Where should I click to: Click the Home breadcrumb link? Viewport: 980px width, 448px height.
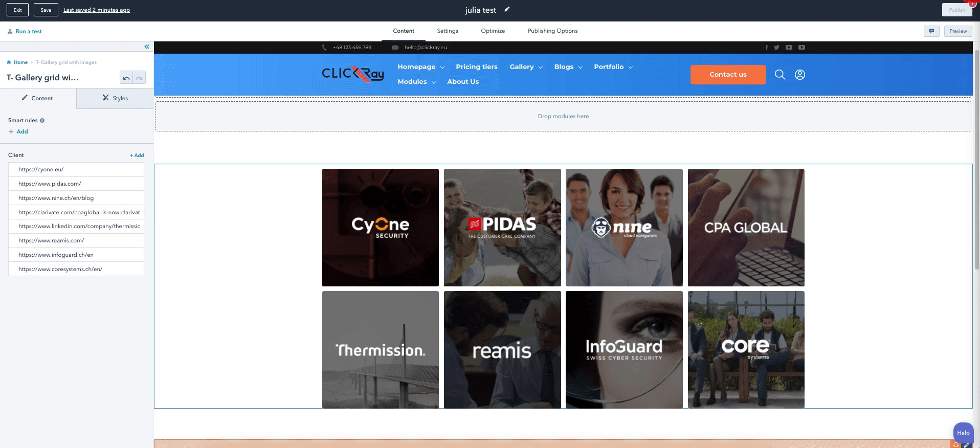[x=20, y=62]
